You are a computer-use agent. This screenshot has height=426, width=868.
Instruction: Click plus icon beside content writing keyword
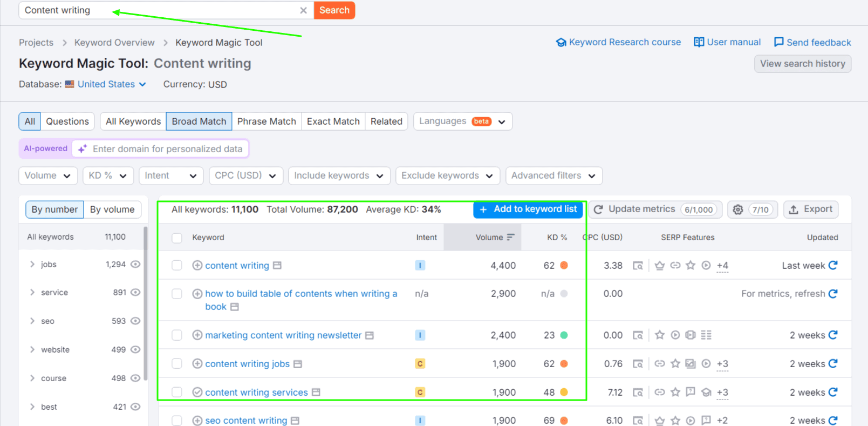click(197, 266)
